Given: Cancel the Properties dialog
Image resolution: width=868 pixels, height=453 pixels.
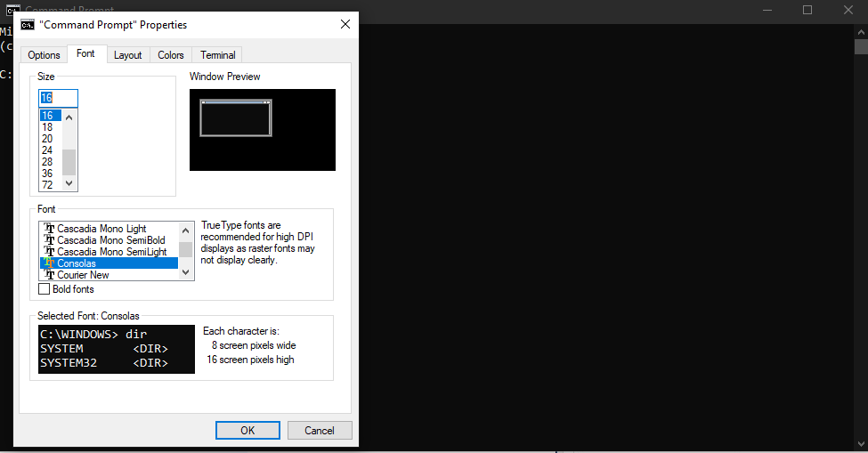Looking at the screenshot, I should (x=320, y=431).
